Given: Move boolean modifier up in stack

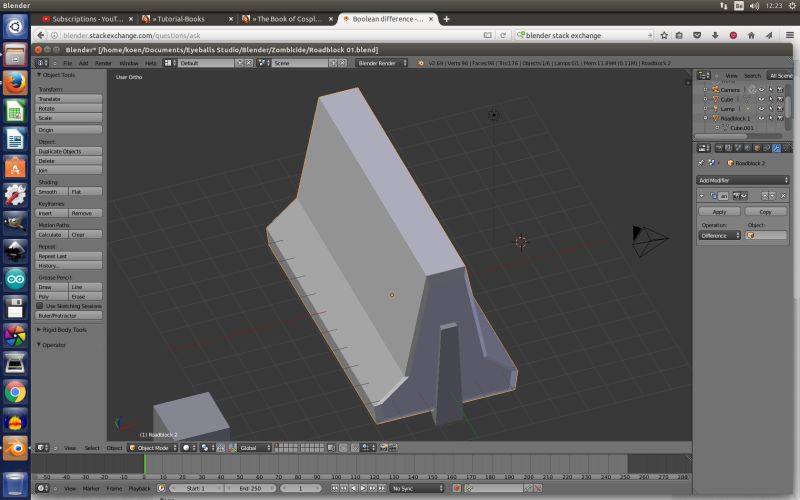Looking at the screenshot, I should 765,196.
